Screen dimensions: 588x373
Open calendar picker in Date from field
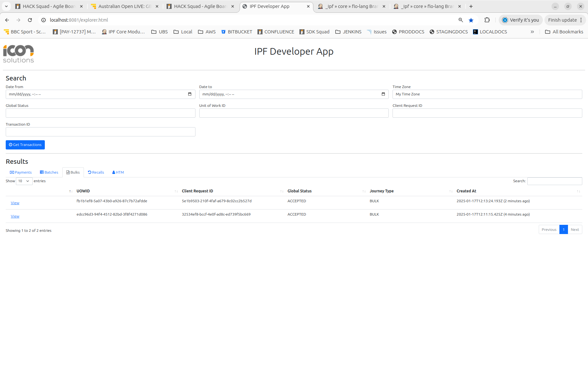click(x=190, y=94)
